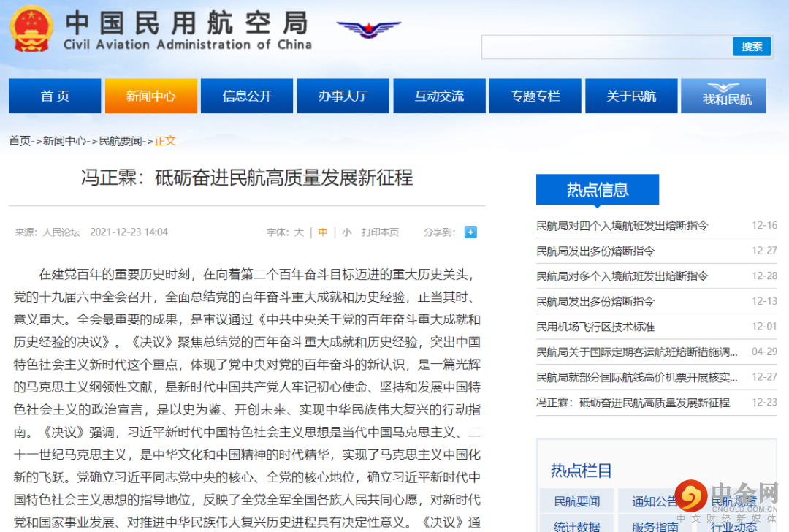The width and height of the screenshot is (789, 532).
Task: Open 民航局关于国际定期客运航班熔断措施调 article
Action: [x=637, y=351]
